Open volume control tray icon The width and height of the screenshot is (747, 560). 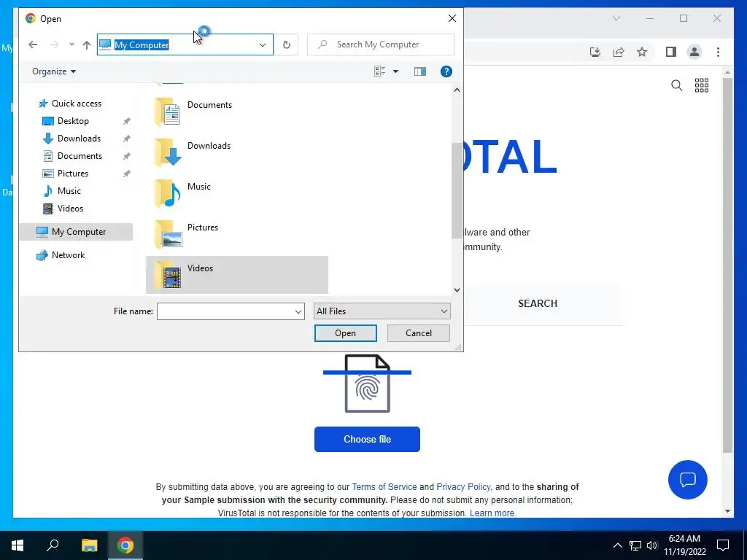(x=652, y=545)
